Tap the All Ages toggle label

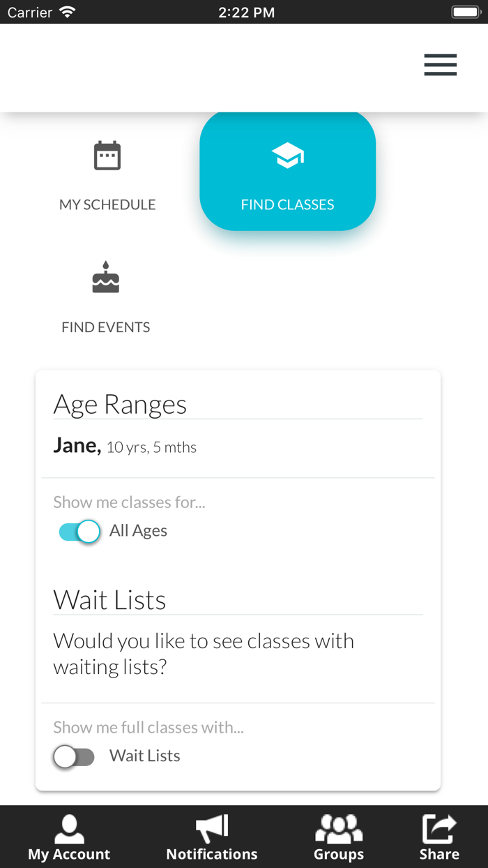click(x=138, y=531)
